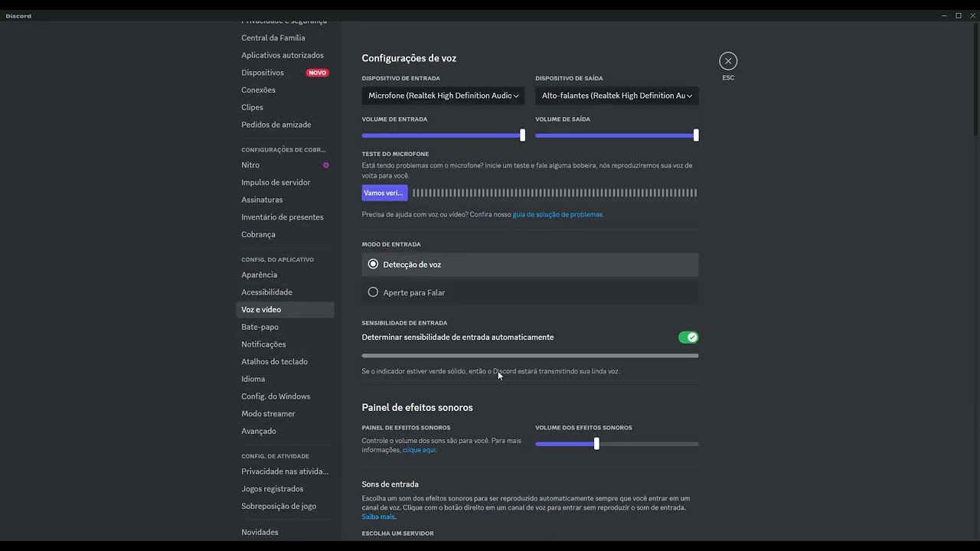The image size is (980, 551).
Task: Click the Nitro badge icon in sidebar
Action: click(325, 165)
